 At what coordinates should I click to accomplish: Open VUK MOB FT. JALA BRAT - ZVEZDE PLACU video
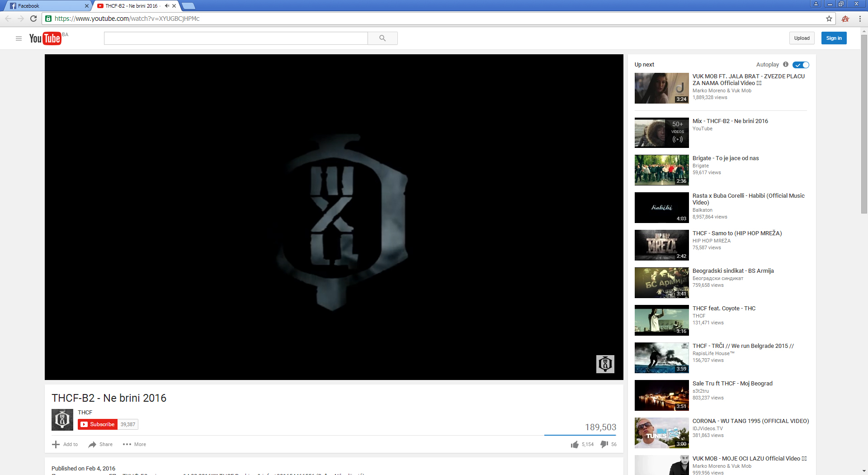point(749,80)
